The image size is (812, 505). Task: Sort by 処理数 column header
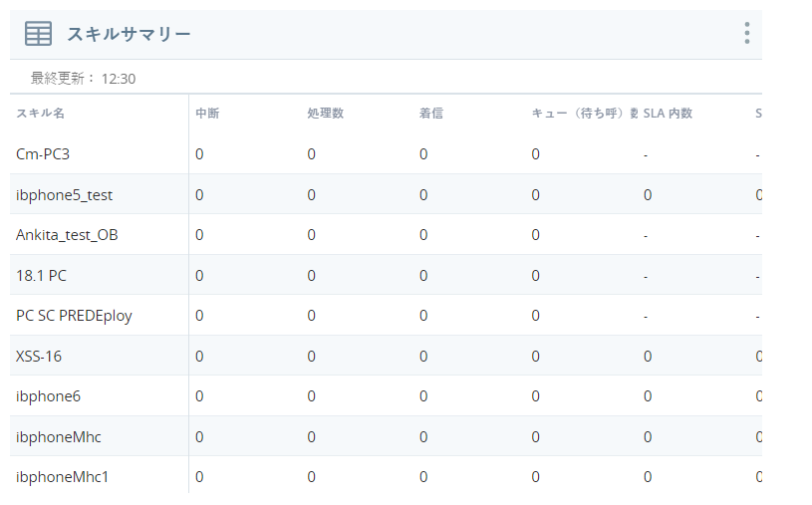coord(325,113)
